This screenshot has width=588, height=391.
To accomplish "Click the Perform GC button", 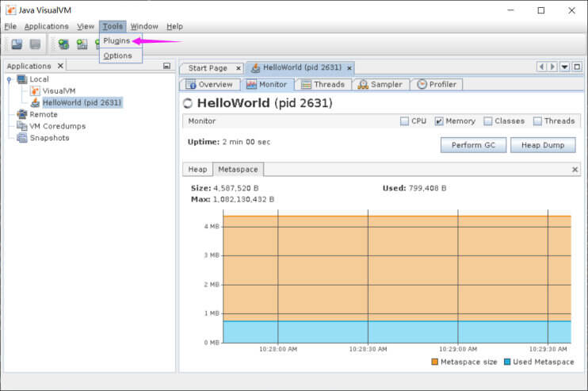I will [x=473, y=145].
